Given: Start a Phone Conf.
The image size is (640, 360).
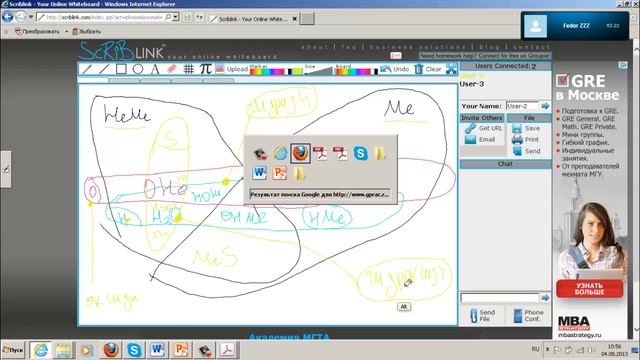Looking at the screenshot, I should click(529, 315).
